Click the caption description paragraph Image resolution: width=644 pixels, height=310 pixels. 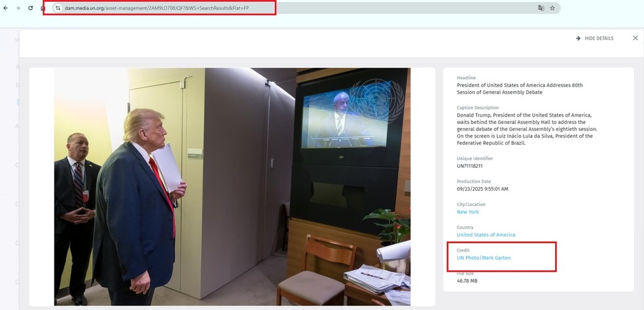[527, 128]
